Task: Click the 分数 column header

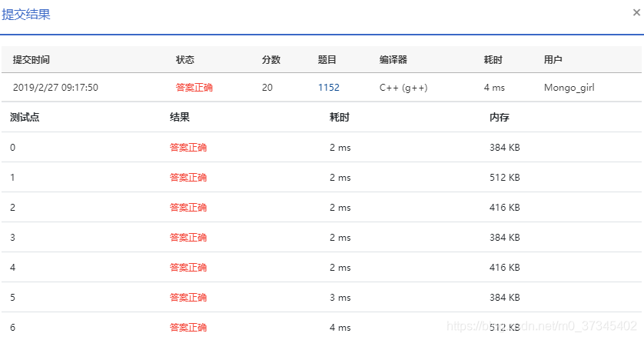Action: pyautogui.click(x=271, y=60)
